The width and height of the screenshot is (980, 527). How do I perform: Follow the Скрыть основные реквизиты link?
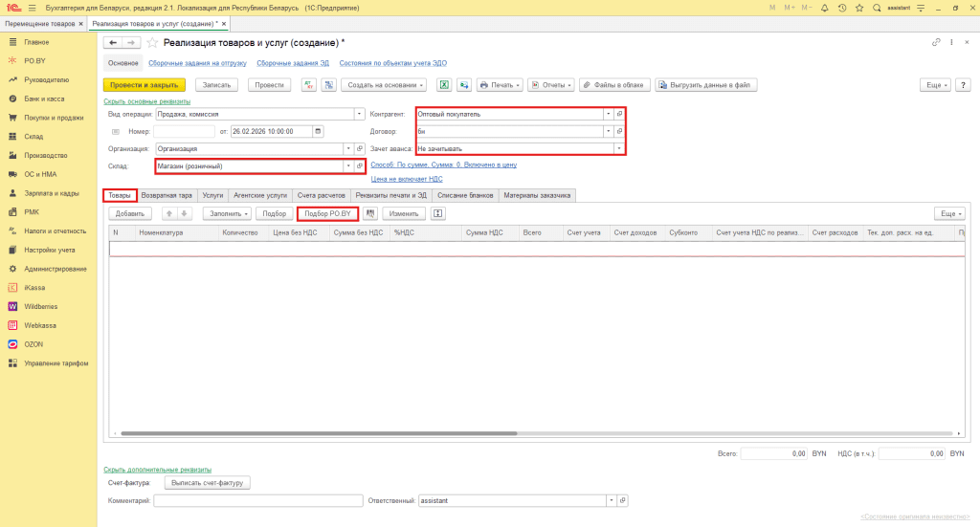[x=146, y=101]
